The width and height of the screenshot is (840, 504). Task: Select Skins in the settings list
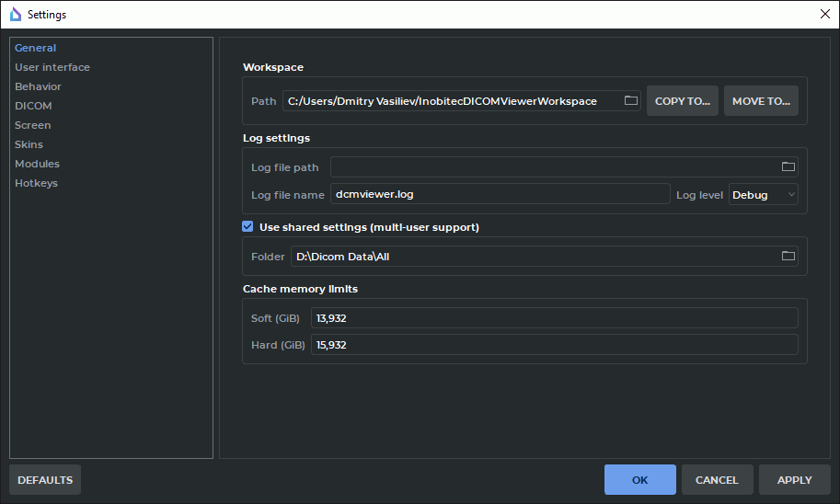pyautogui.click(x=29, y=144)
